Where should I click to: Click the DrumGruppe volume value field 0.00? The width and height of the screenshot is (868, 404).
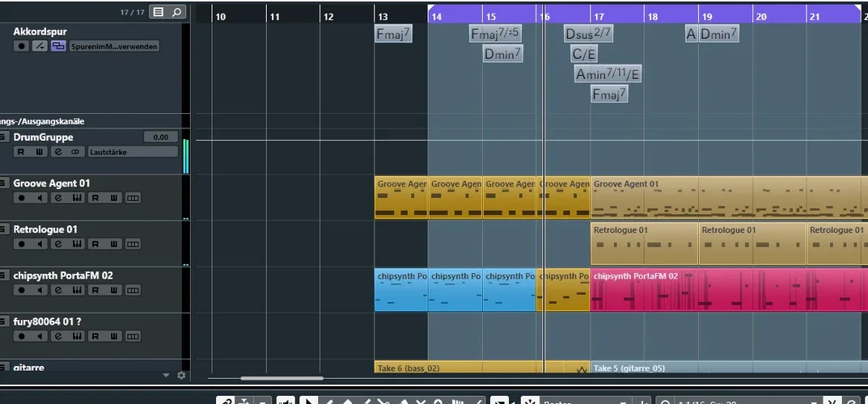(x=160, y=137)
